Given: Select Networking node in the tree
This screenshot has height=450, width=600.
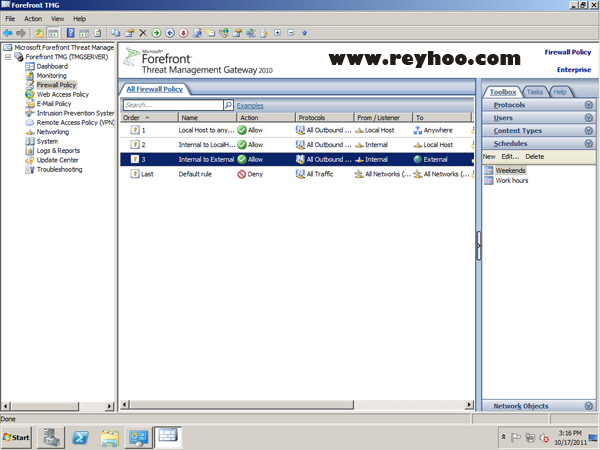Looking at the screenshot, I should coord(53,132).
